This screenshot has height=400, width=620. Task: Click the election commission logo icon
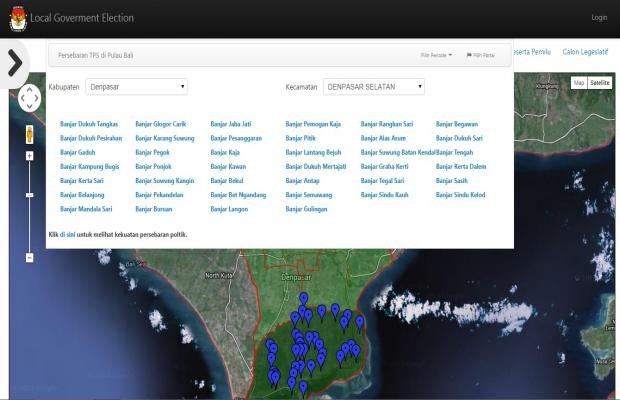pyautogui.click(x=17, y=18)
